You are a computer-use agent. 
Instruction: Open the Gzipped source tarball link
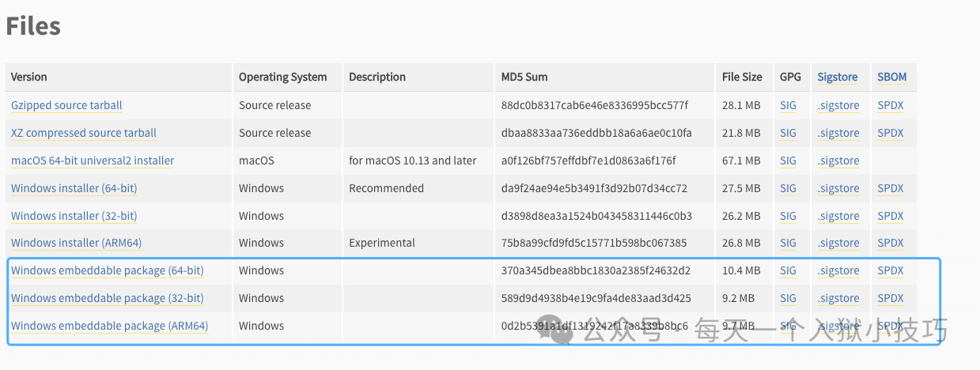click(x=66, y=105)
